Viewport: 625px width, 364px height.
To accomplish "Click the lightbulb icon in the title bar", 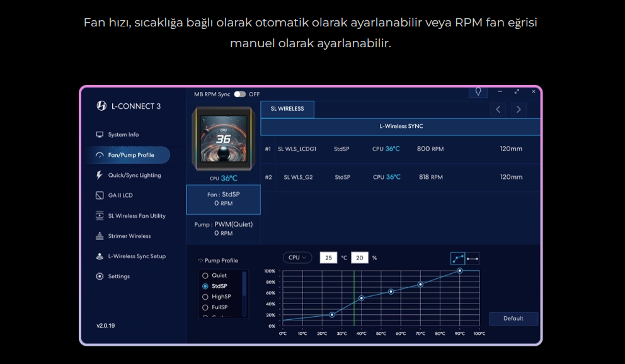I will pos(478,92).
